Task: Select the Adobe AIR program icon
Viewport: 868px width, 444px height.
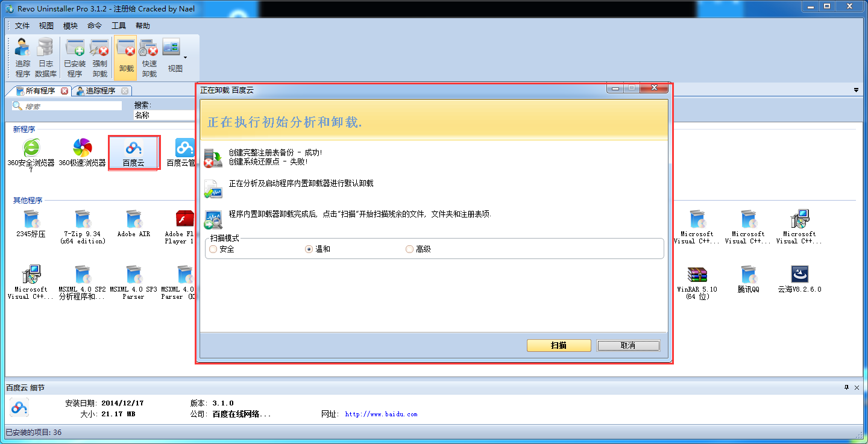Action: click(x=134, y=224)
